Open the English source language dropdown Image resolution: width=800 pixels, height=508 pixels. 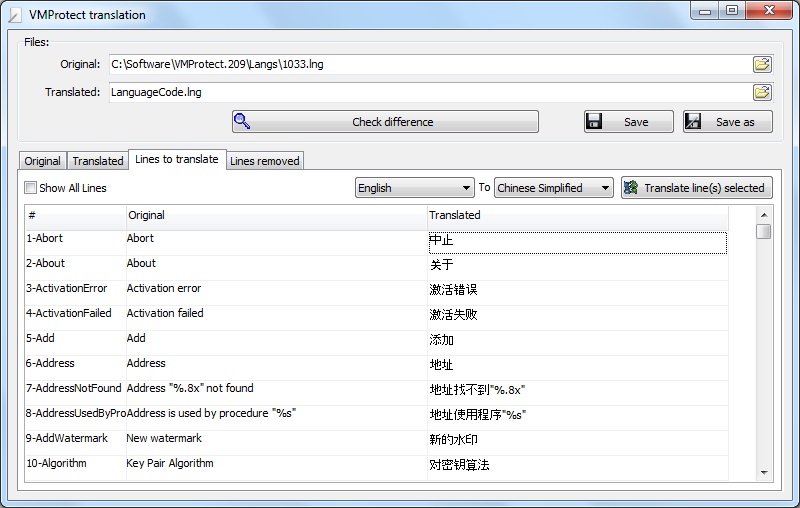414,188
